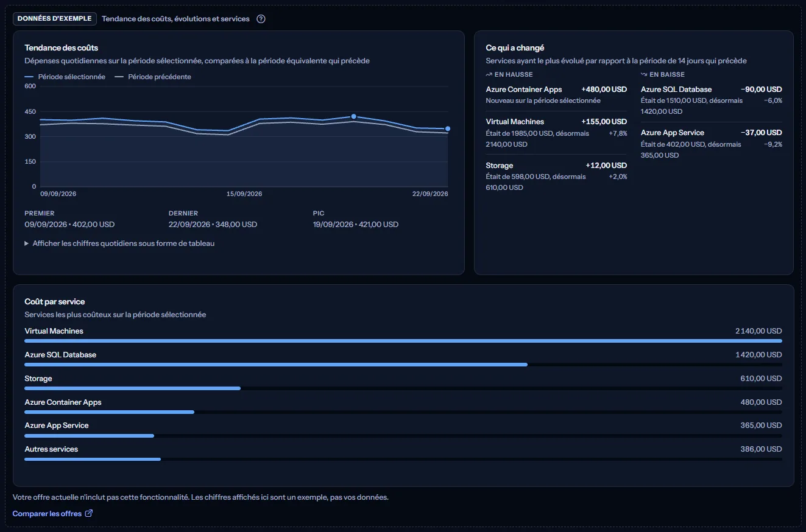
Task: Expand Afficher les chiffres quotidiens sous forme de tableau
Action: 119,243
